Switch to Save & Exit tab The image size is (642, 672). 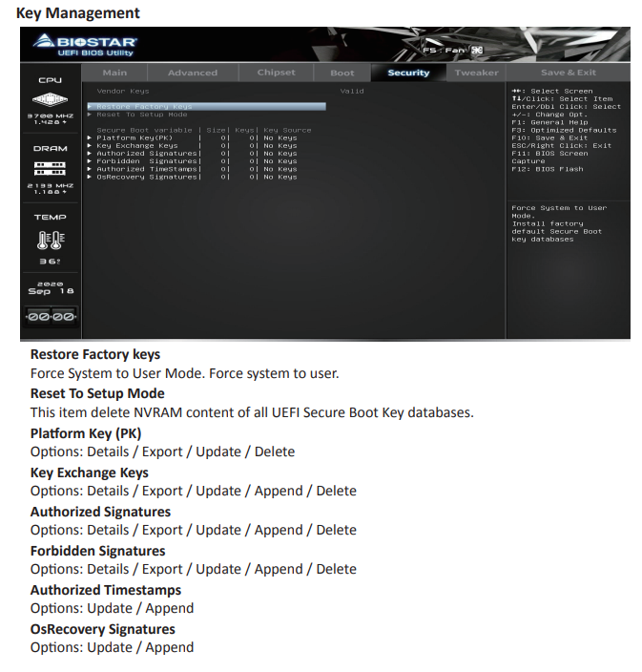[569, 73]
